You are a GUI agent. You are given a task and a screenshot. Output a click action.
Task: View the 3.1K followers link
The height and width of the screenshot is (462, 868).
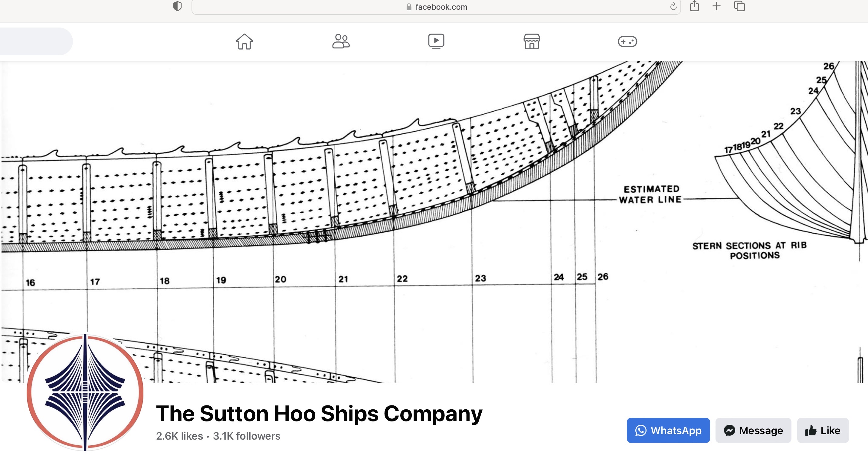(247, 436)
